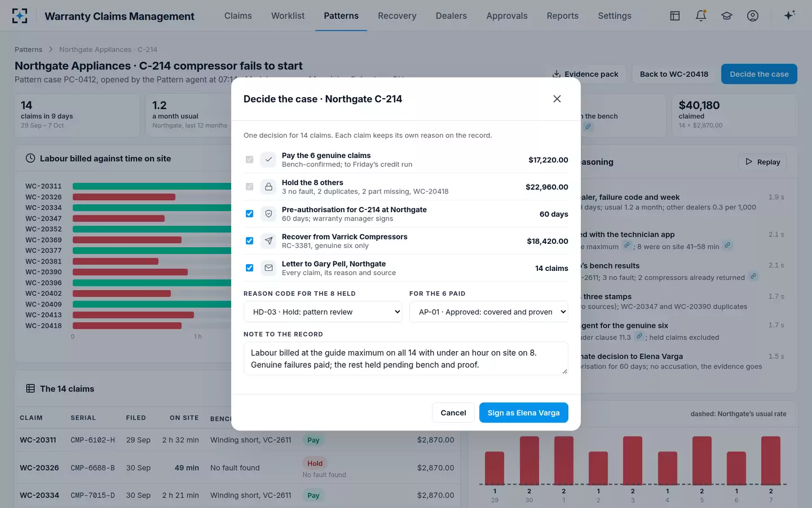Edit the Note to the record text area
This screenshot has width=812, height=508.
pos(406,358)
